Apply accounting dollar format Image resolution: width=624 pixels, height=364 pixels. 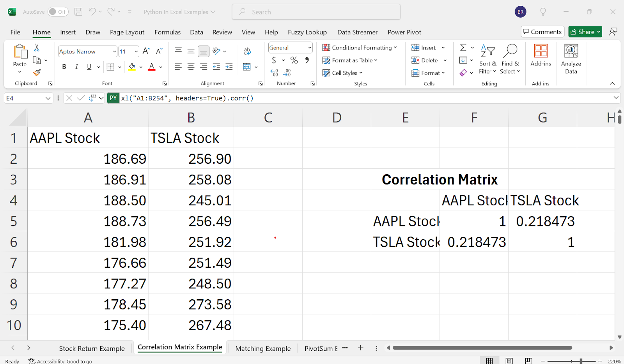tap(274, 60)
